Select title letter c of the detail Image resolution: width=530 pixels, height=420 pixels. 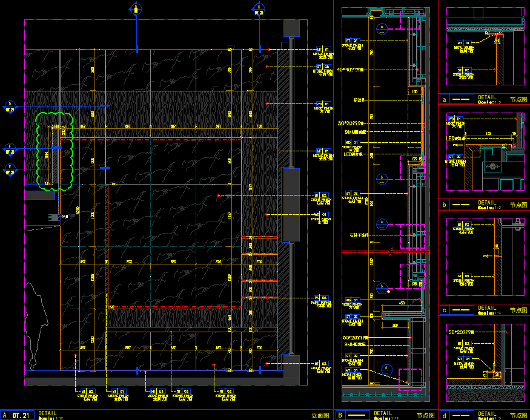coord(444,310)
